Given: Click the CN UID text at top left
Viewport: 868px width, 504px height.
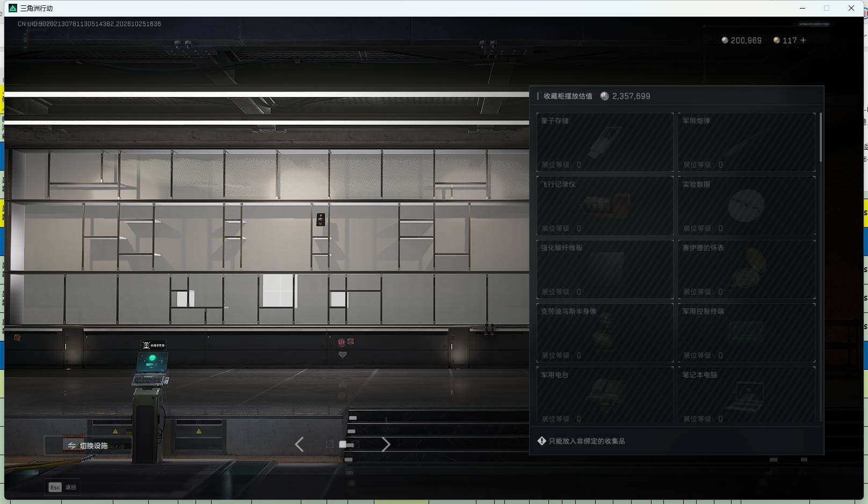Looking at the screenshot, I should [89, 24].
